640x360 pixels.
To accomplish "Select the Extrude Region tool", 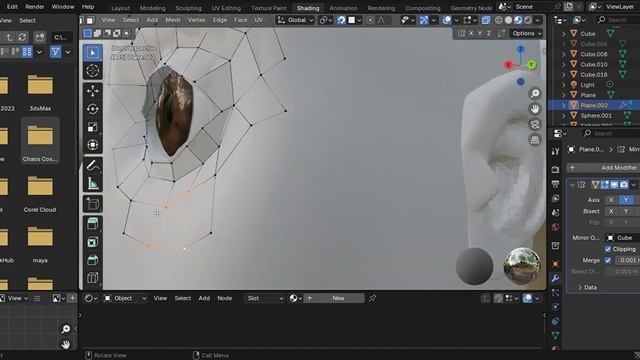I will [93, 224].
